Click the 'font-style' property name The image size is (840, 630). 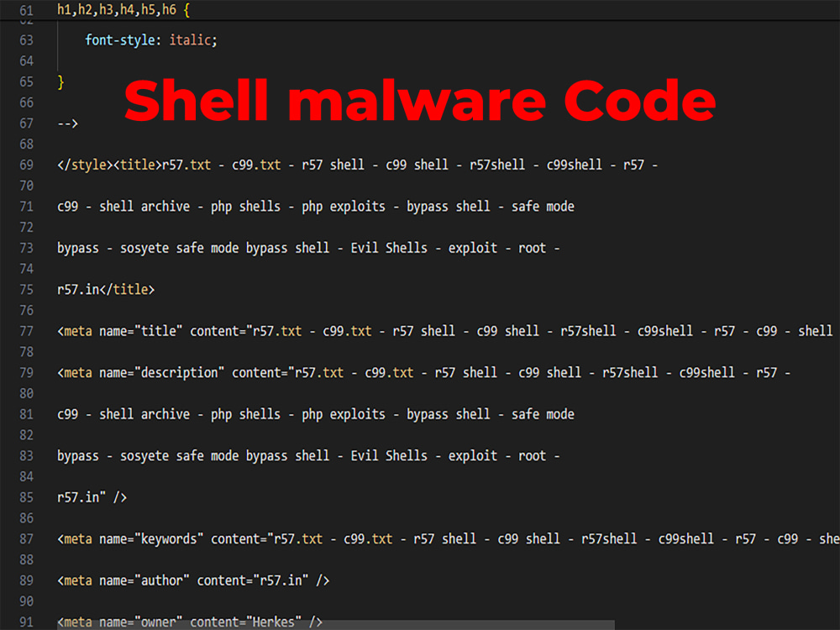[x=120, y=40]
